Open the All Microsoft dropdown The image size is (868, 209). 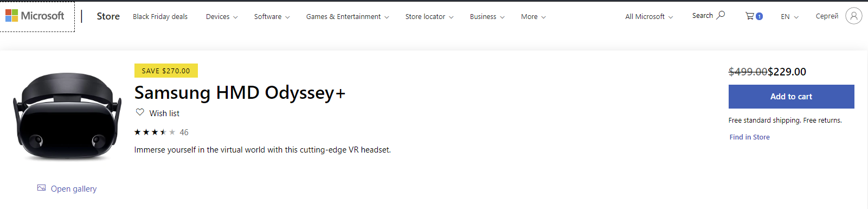[649, 17]
